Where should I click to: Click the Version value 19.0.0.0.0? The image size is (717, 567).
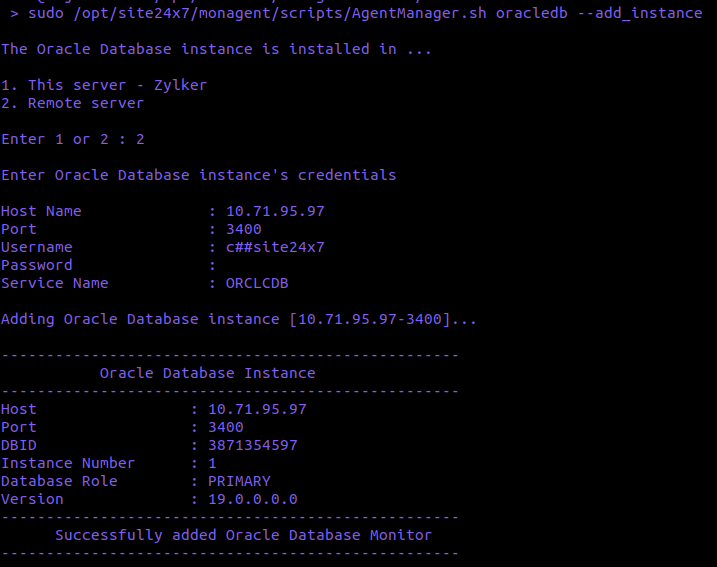pyautogui.click(x=252, y=499)
